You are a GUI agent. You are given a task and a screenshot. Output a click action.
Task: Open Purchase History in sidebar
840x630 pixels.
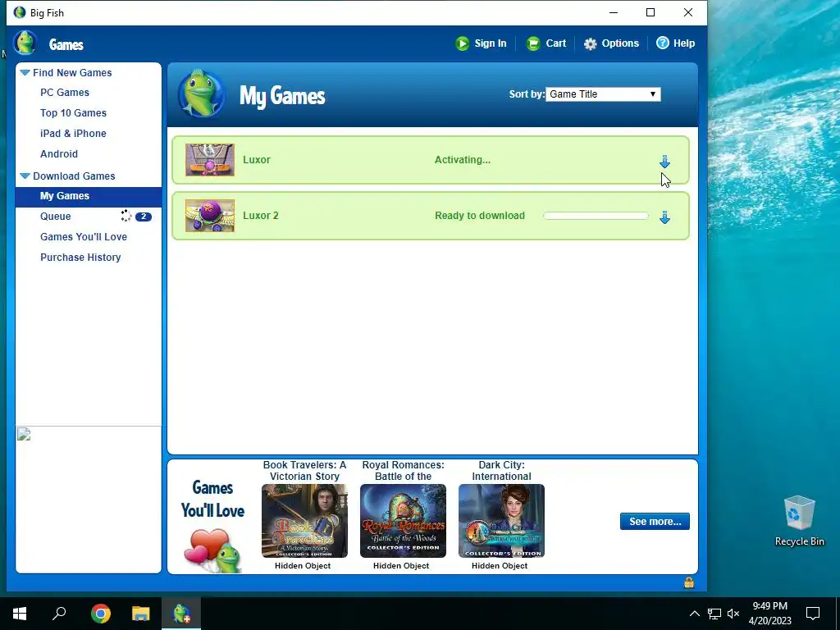[x=80, y=257]
